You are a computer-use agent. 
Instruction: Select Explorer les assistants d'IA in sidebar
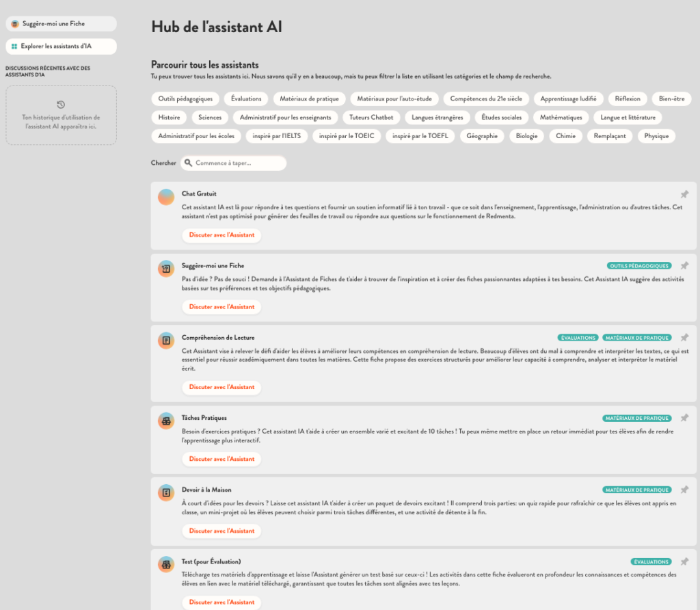[61, 47]
